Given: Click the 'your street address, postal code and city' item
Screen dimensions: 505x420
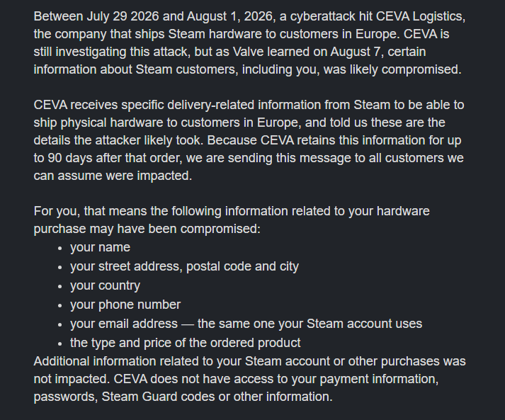Looking at the screenshot, I should [185, 267].
